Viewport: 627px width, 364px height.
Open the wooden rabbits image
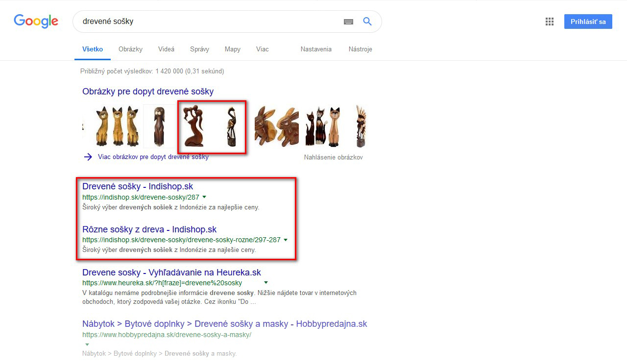[x=276, y=126]
